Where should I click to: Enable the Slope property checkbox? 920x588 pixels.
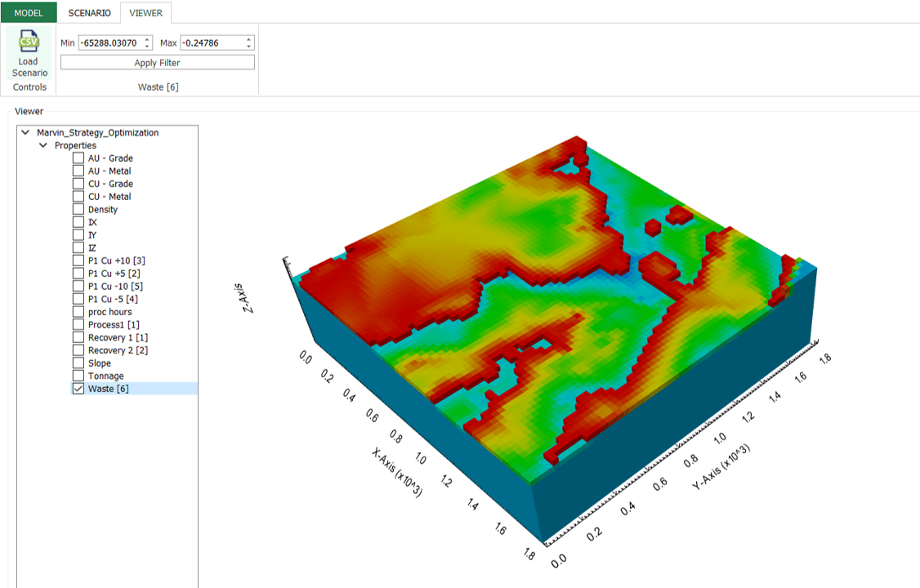tap(78, 363)
